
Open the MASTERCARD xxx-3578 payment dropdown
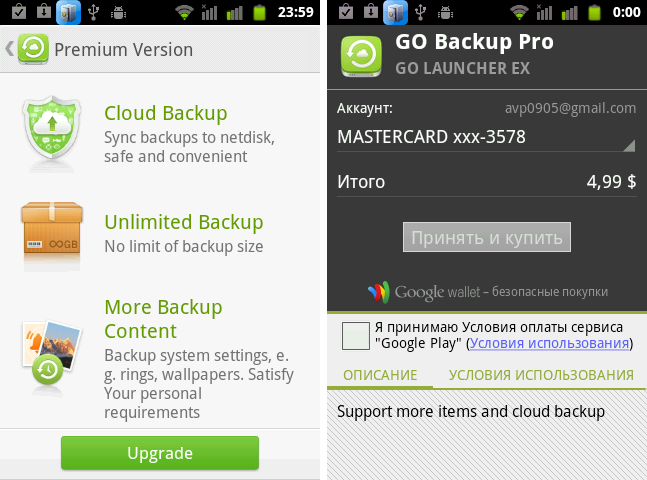[x=486, y=137]
